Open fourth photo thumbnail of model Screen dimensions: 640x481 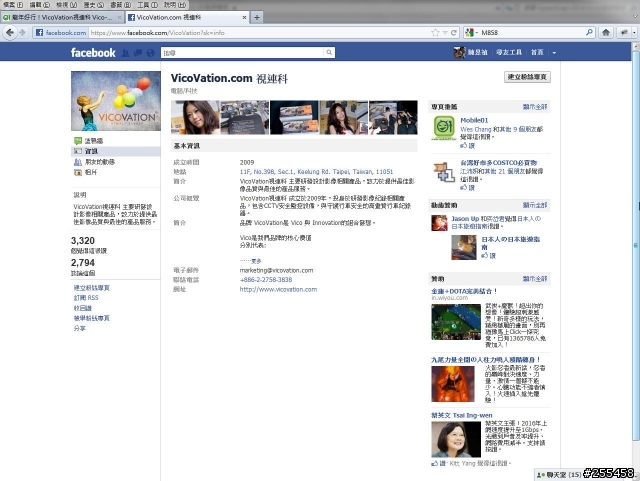click(x=344, y=118)
